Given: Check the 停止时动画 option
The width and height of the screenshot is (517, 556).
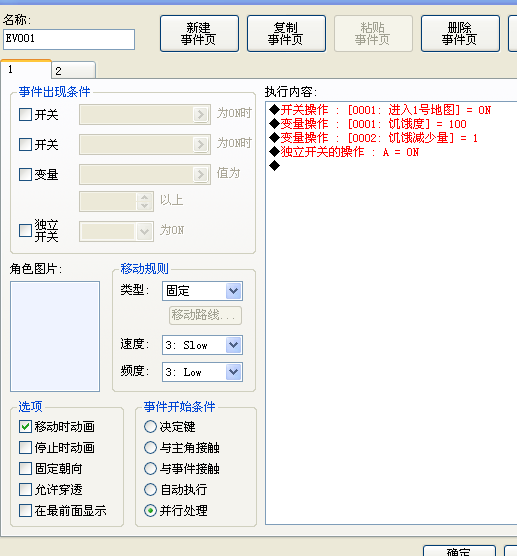Looking at the screenshot, I should 25,447.
